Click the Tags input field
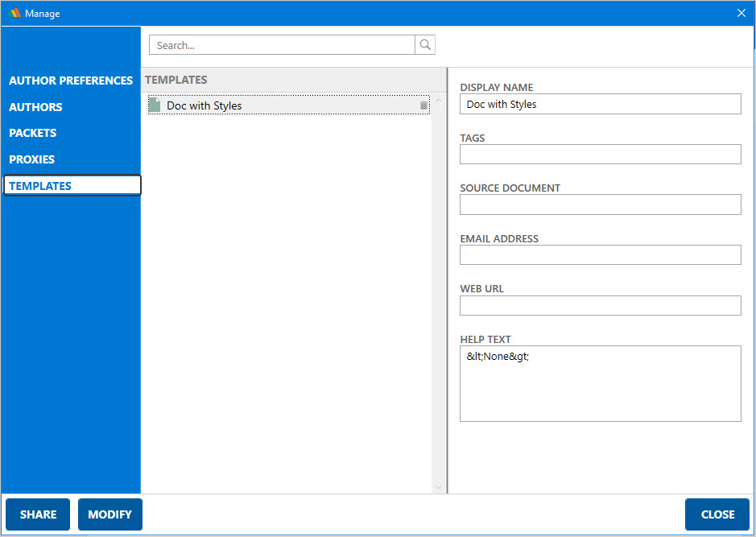This screenshot has height=537, width=756. coord(601,155)
